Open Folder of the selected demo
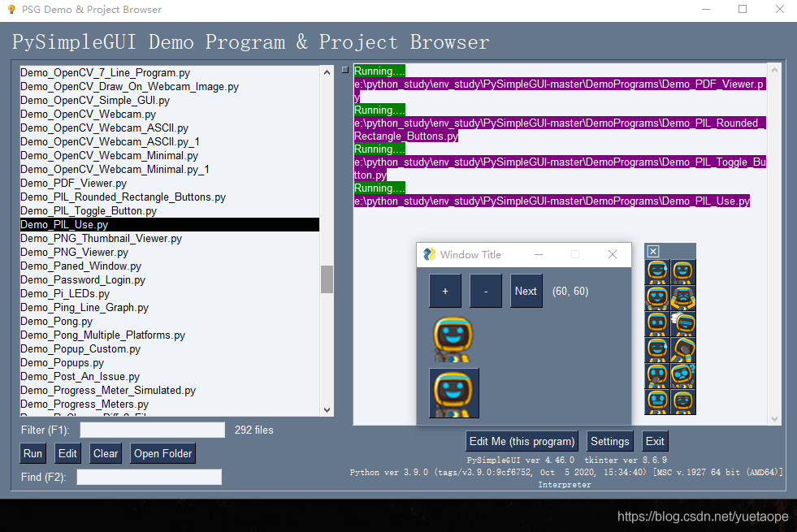Image resolution: width=797 pixels, height=532 pixels. tap(162, 453)
